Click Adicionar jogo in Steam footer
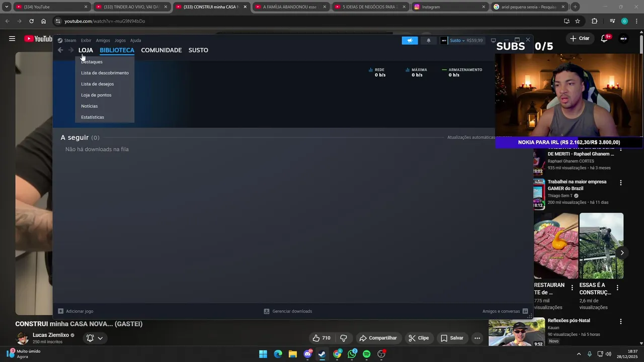This screenshot has height=362, width=644. [x=75, y=311]
